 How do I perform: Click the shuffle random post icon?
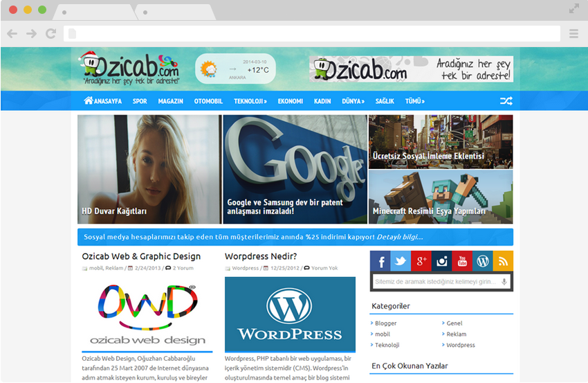point(506,101)
